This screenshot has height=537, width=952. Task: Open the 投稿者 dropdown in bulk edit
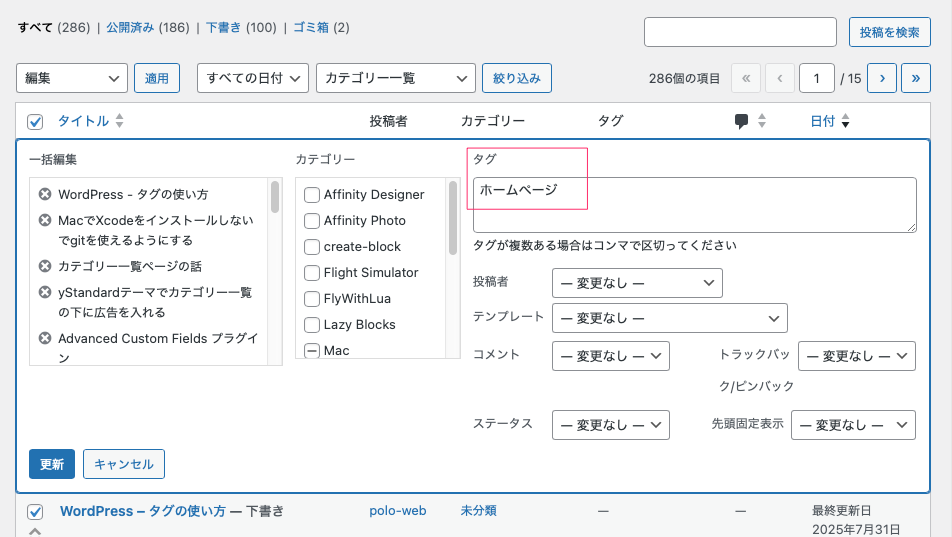(637, 283)
